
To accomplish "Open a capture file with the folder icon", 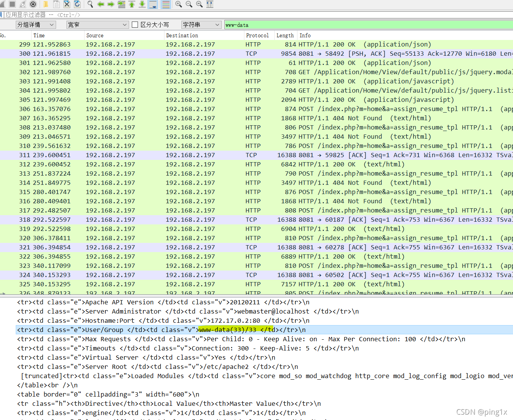I will (x=45, y=4).
